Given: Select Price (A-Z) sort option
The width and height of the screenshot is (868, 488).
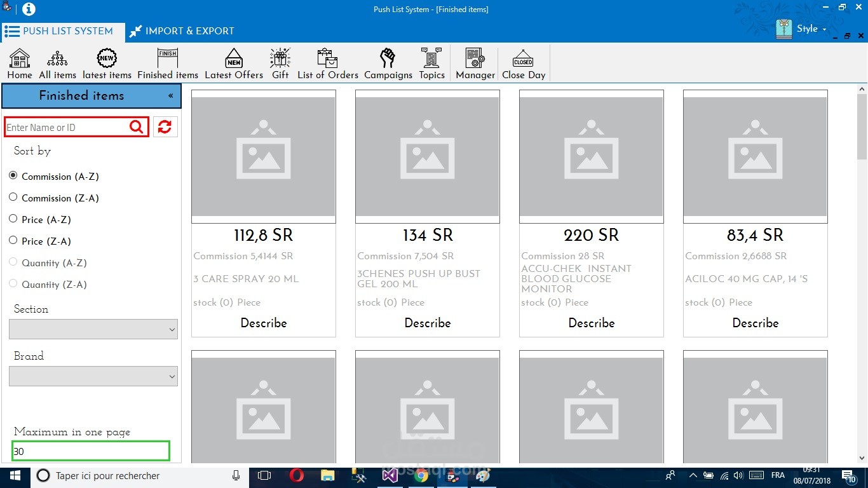Looking at the screenshot, I should 40,219.
